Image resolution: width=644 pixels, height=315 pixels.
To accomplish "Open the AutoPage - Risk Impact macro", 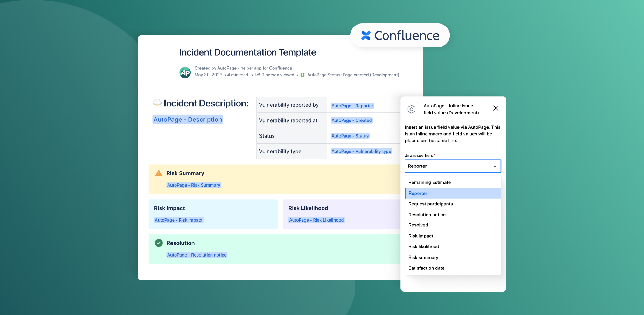I will [x=178, y=220].
